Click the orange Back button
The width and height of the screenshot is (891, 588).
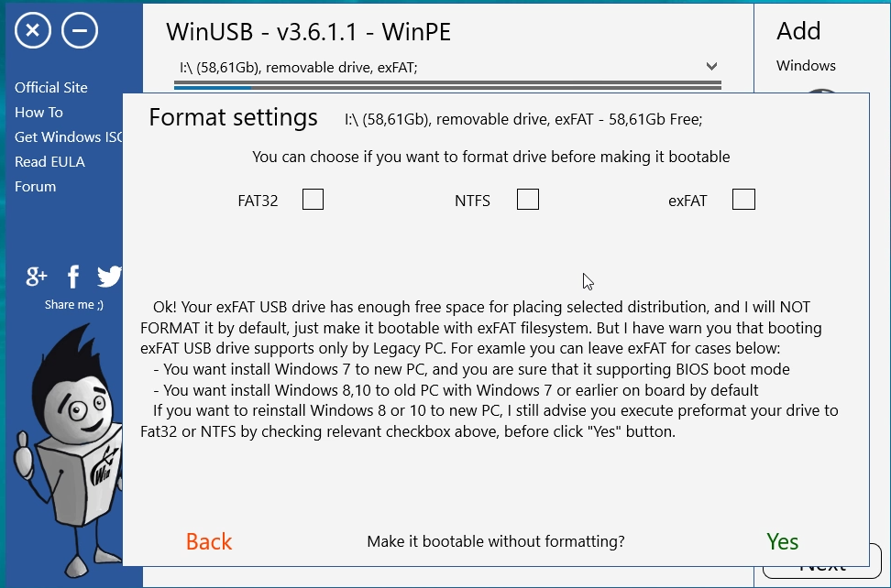(x=209, y=541)
